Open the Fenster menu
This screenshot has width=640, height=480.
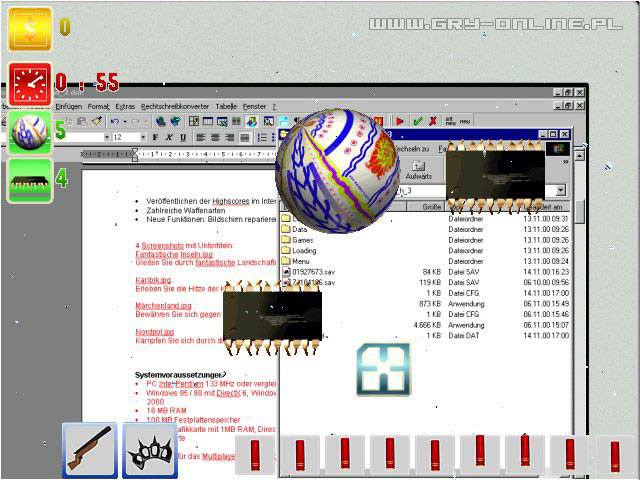click(x=254, y=107)
